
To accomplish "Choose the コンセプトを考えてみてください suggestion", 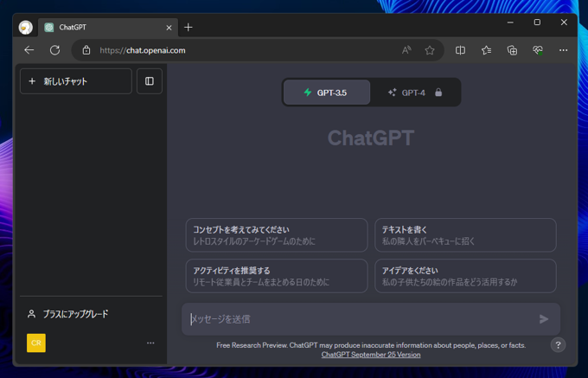I will point(277,235).
